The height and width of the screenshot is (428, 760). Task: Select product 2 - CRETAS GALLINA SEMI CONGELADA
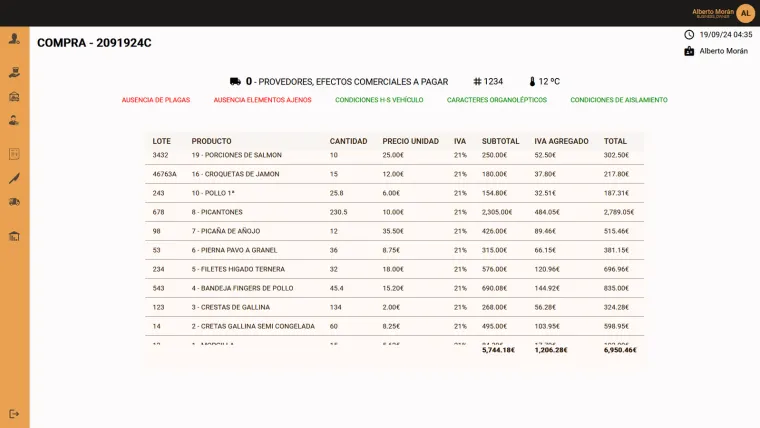click(253, 326)
